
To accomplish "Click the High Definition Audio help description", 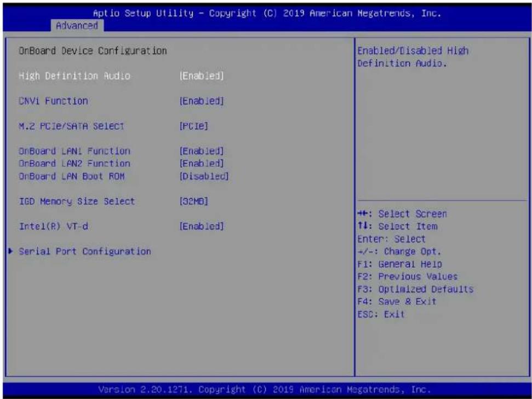I will click(413, 57).
